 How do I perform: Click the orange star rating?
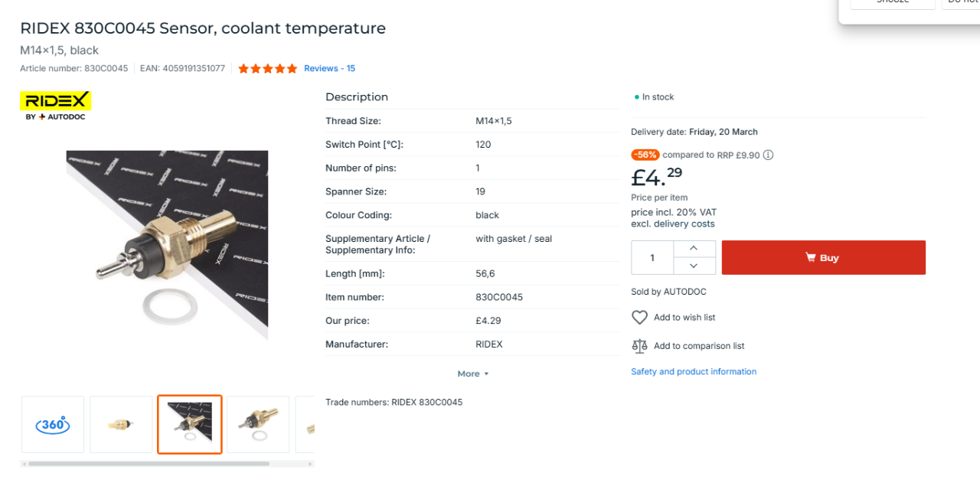coord(267,69)
